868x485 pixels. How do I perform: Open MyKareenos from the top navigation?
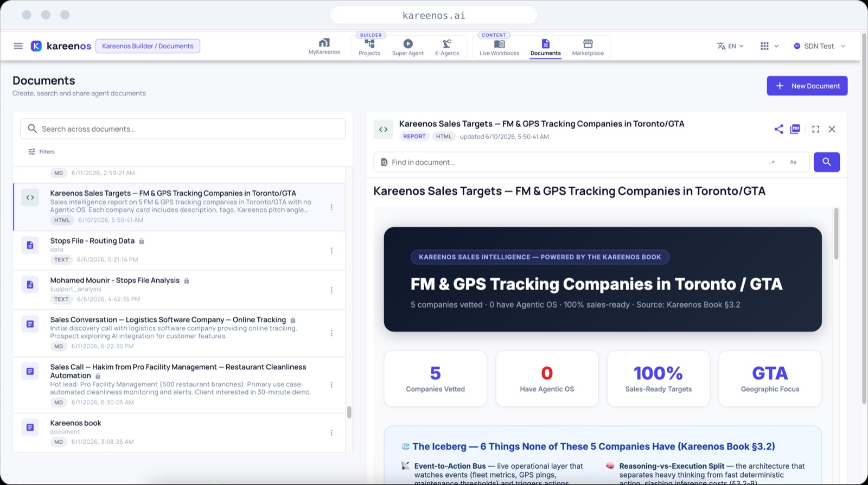tap(324, 46)
